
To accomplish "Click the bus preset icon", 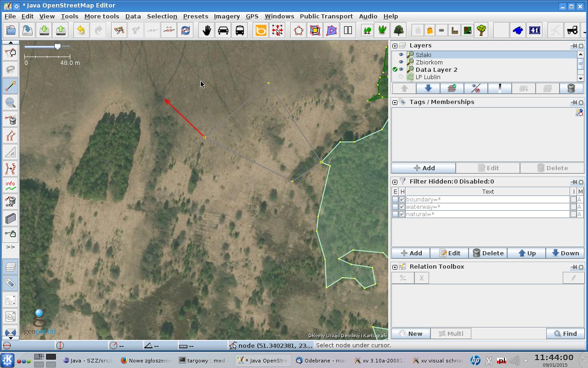I will pyautogui.click(x=240, y=30).
